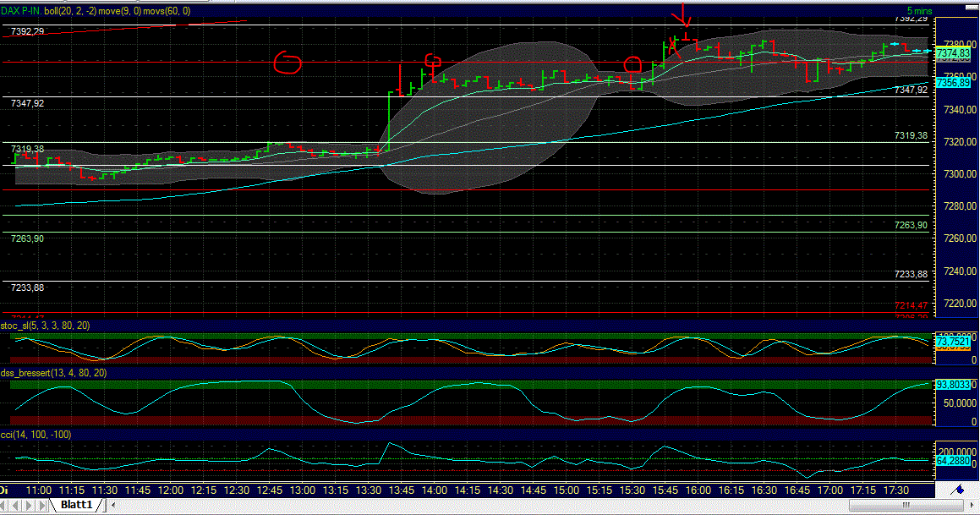Open the stoc_sl(5, 3, 3, 80, 20) indicator header
980x515 pixels.
tap(44, 325)
